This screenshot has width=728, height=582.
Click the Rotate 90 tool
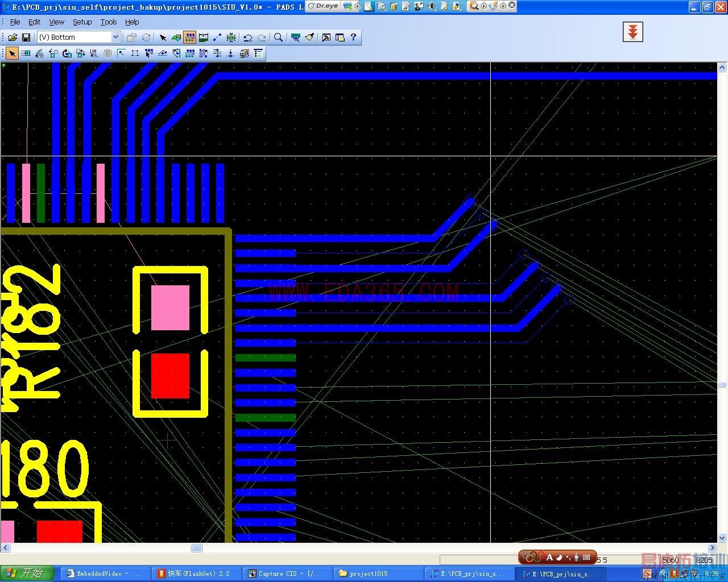53,53
